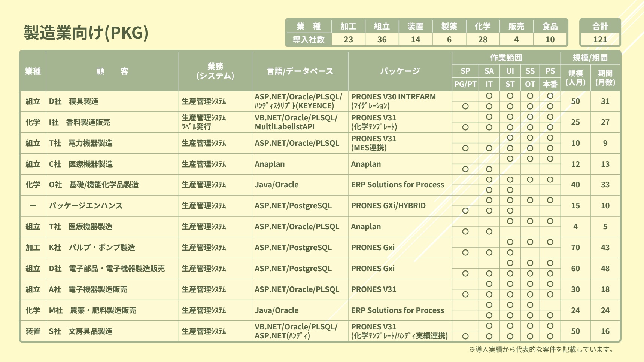Select the 期間(月数) column header
644x362 pixels.
[605, 78]
